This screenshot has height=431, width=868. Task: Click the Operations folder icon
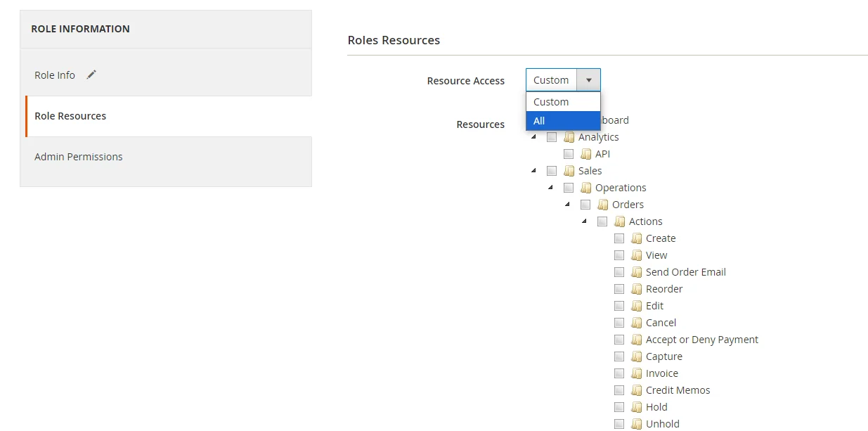(x=586, y=188)
